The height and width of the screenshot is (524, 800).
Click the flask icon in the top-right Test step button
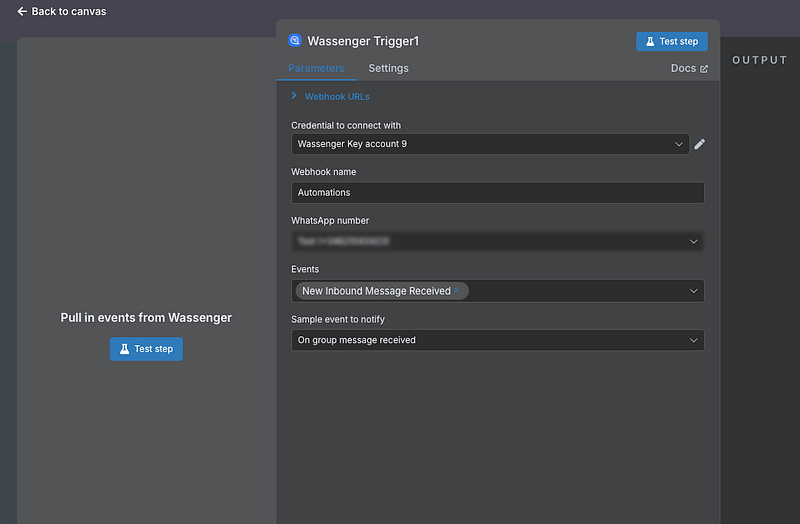click(x=649, y=42)
